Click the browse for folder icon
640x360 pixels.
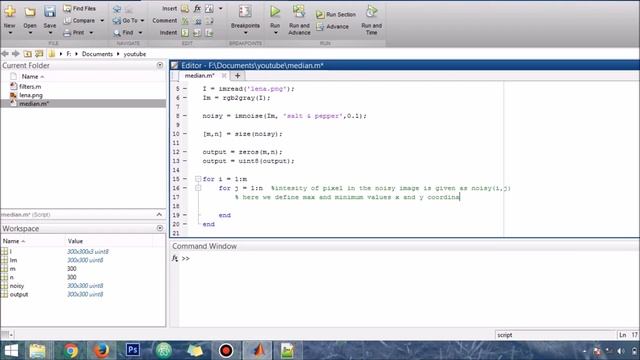coord(39,54)
